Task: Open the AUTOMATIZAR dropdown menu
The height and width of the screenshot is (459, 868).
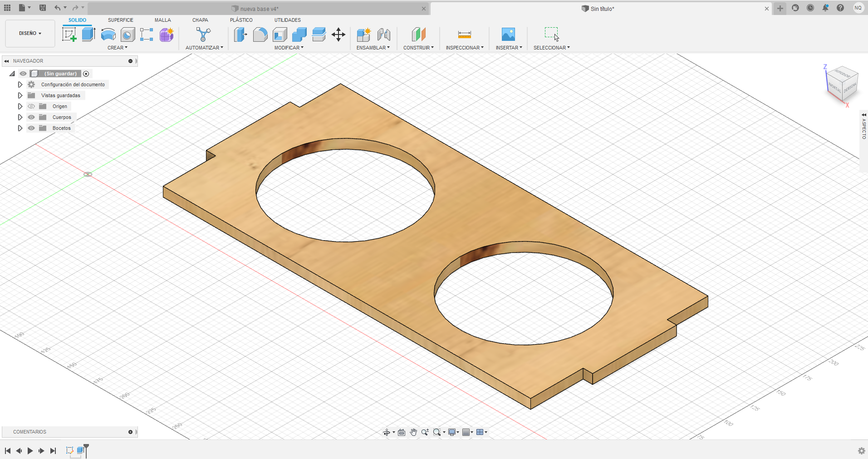Action: tap(204, 48)
